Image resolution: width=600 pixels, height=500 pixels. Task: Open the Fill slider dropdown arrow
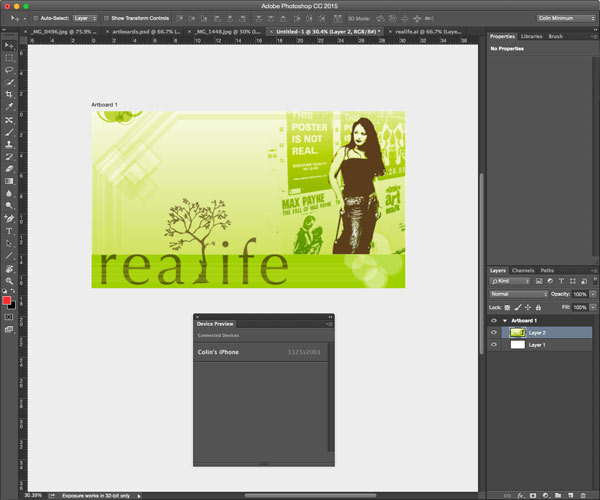[x=593, y=307]
